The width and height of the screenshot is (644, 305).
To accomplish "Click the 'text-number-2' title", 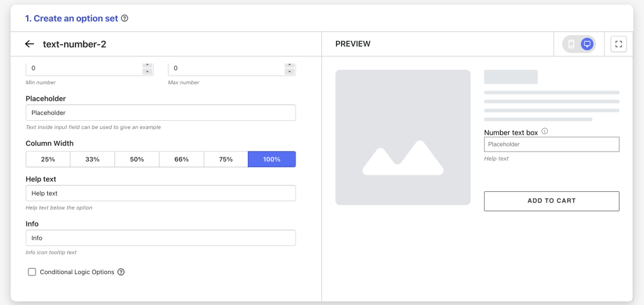I will point(75,44).
